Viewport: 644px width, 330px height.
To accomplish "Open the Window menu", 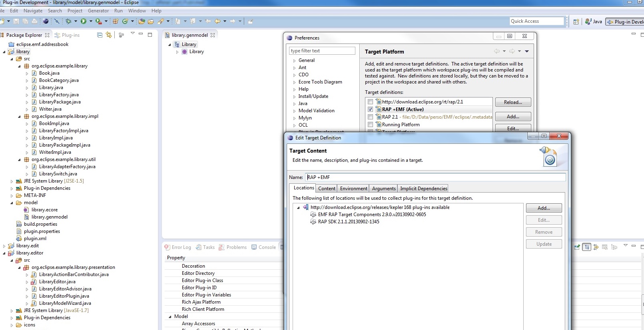I will point(137,11).
